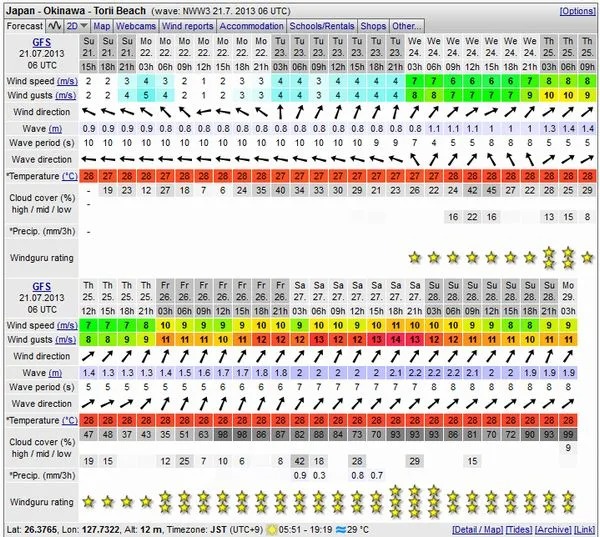Click the precipitation value 0.9

(300, 475)
